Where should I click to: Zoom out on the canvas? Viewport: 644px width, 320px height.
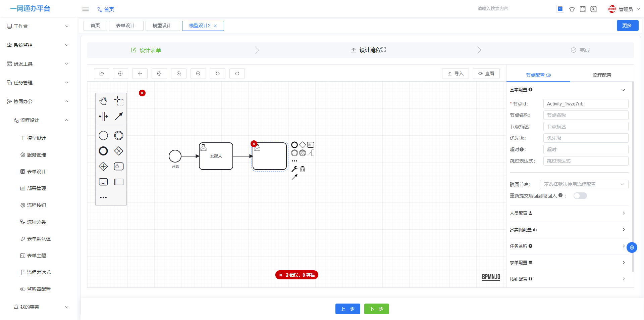[198, 74]
